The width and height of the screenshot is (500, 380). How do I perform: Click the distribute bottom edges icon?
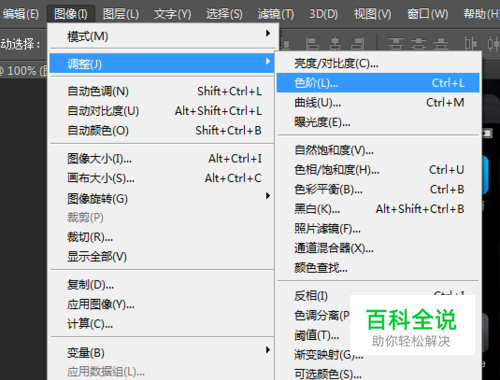(441, 44)
